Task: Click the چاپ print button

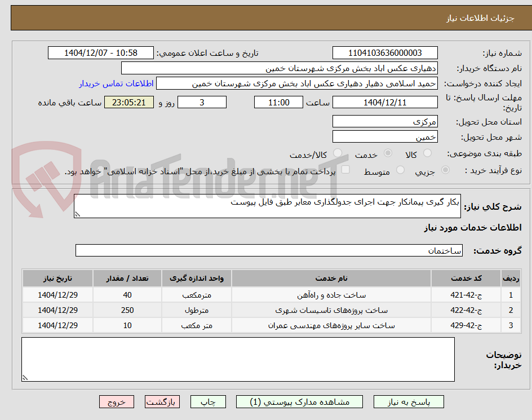Action: (208, 402)
